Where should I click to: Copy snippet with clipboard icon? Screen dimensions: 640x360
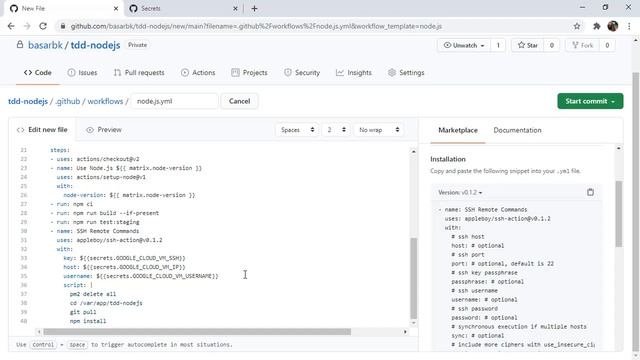click(x=590, y=192)
